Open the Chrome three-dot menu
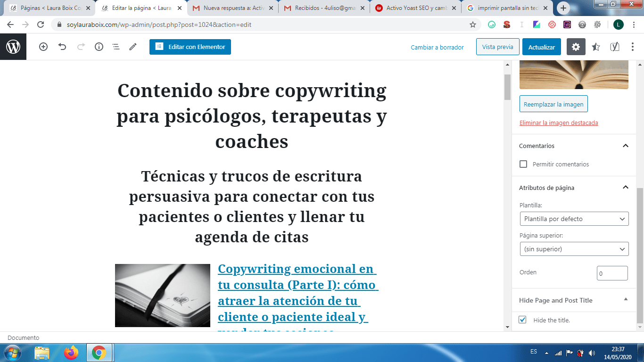Image resolution: width=644 pixels, height=362 pixels. tap(634, 25)
